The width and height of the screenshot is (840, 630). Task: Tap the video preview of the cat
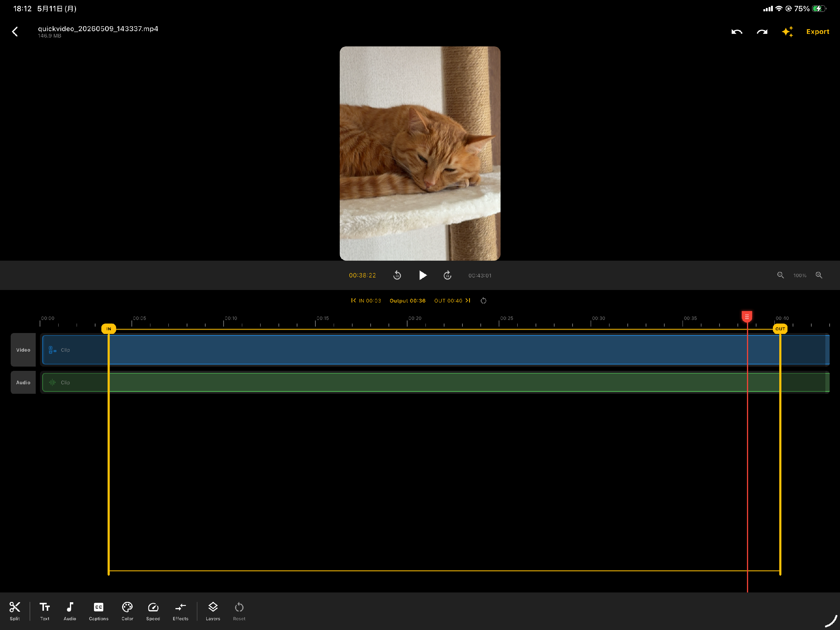click(420, 154)
